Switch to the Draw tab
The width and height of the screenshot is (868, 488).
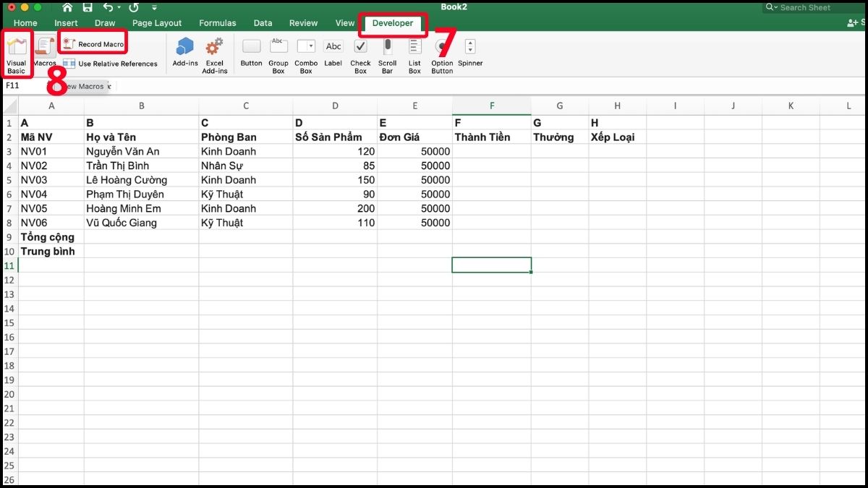[105, 23]
